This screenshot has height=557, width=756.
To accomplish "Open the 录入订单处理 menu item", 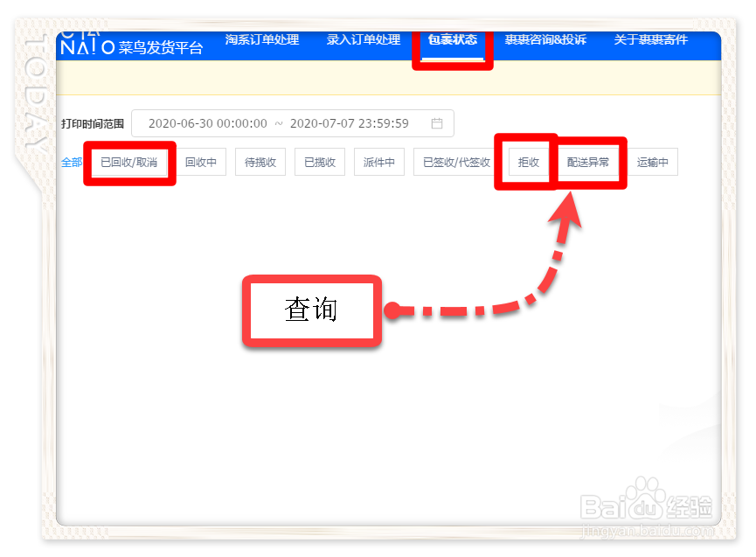I will [363, 39].
